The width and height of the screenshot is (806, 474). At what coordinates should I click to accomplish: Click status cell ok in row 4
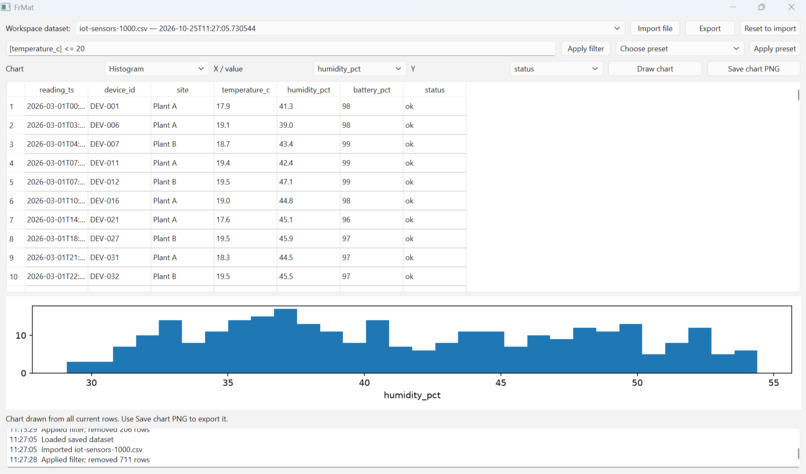click(434, 163)
